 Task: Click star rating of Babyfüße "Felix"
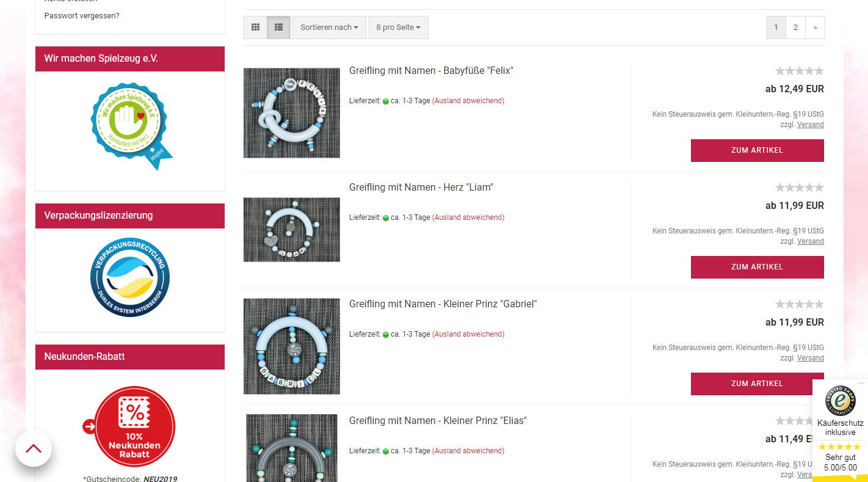pos(799,71)
